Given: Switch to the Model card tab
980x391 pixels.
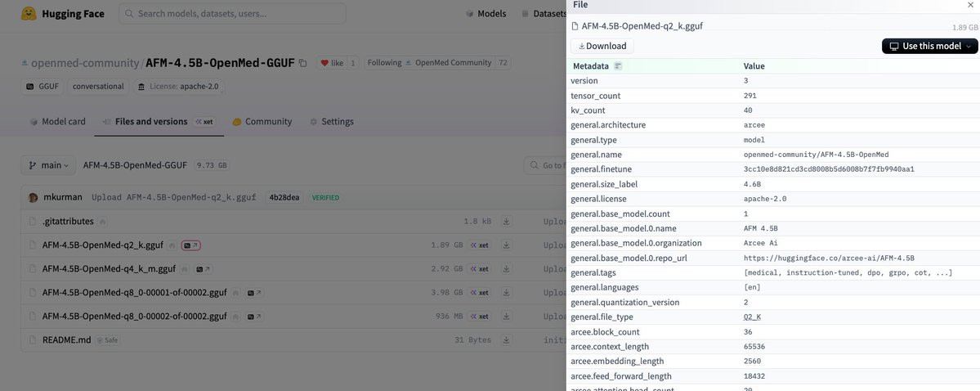Looking at the screenshot, I should [x=57, y=122].
